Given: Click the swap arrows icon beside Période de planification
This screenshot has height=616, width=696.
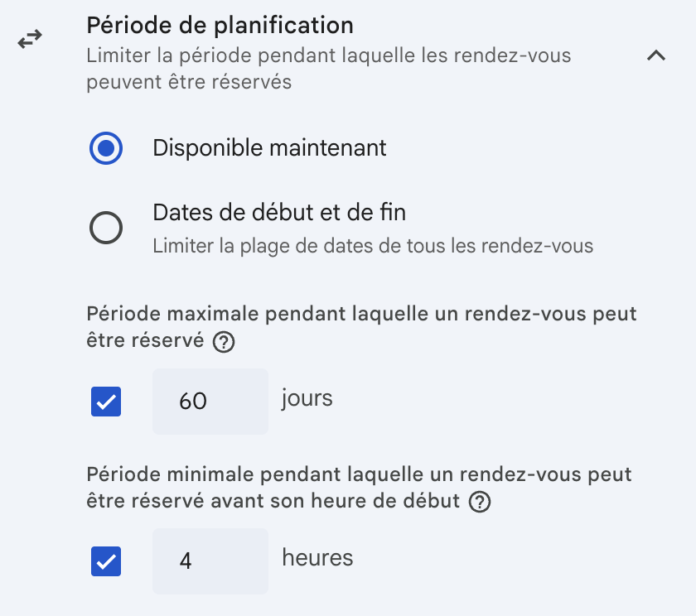Looking at the screenshot, I should pos(30,40).
